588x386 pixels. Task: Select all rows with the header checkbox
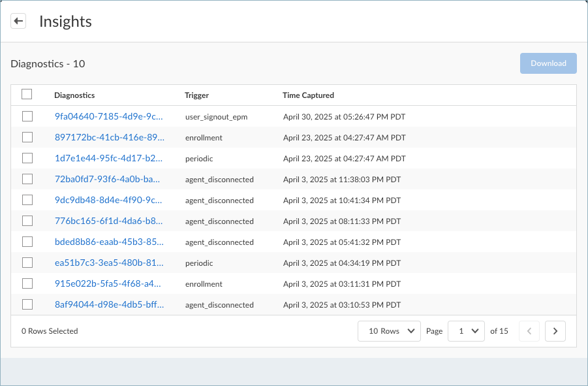coord(27,94)
